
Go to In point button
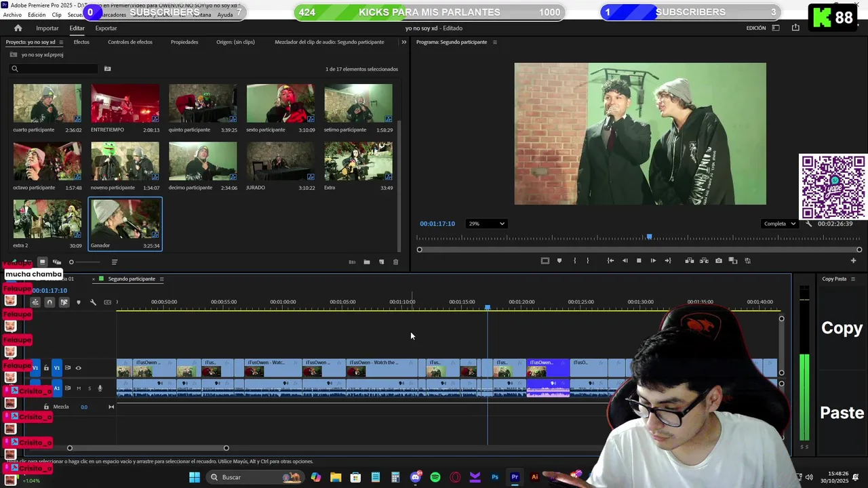pos(610,261)
